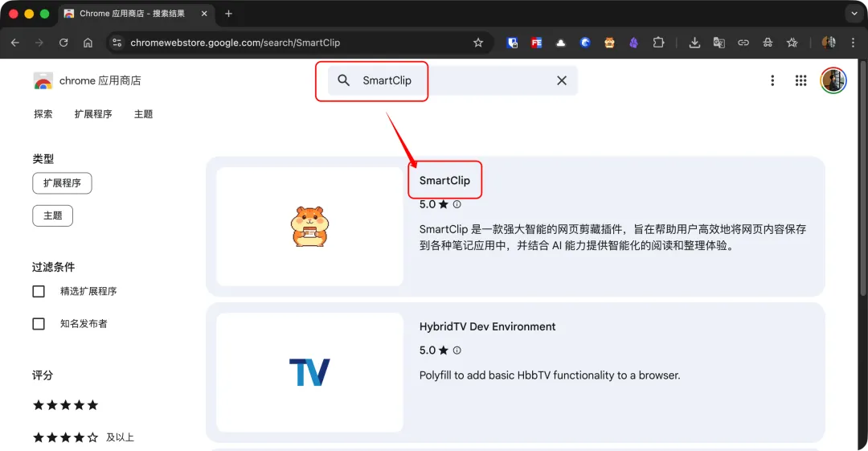
Task: Clear the search box with the X
Action: point(562,80)
